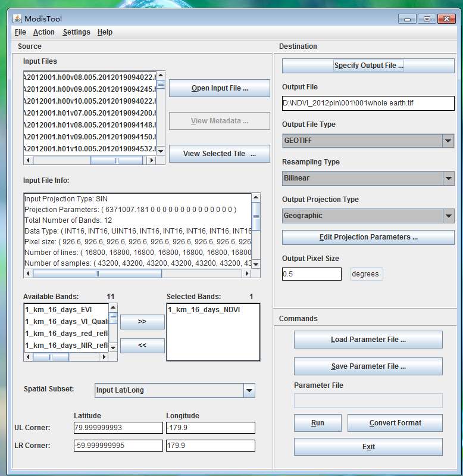Click Input File Info scroll left arrow
This screenshot has width=463, height=476.
(28, 273)
